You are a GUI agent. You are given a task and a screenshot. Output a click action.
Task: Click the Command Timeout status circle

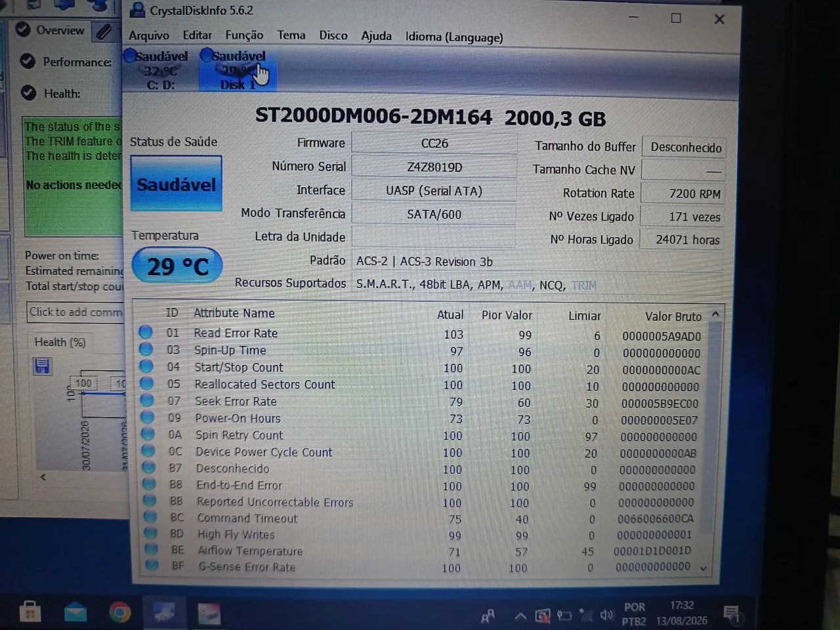[x=150, y=517]
